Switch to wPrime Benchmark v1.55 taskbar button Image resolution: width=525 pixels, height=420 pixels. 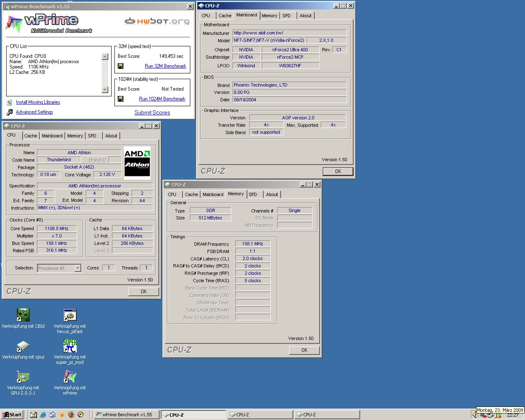coord(126,415)
